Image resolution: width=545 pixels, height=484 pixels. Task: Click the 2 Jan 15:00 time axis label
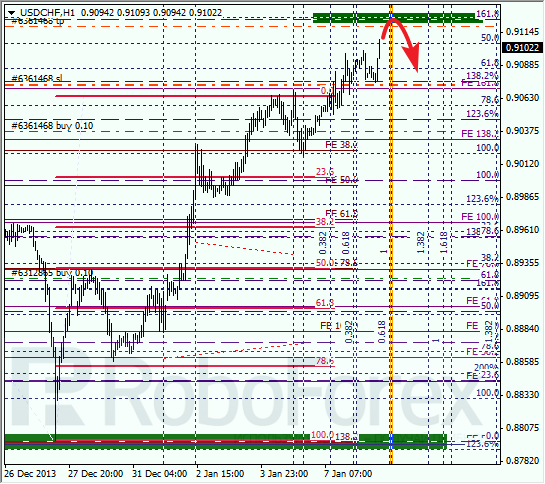tap(220, 474)
